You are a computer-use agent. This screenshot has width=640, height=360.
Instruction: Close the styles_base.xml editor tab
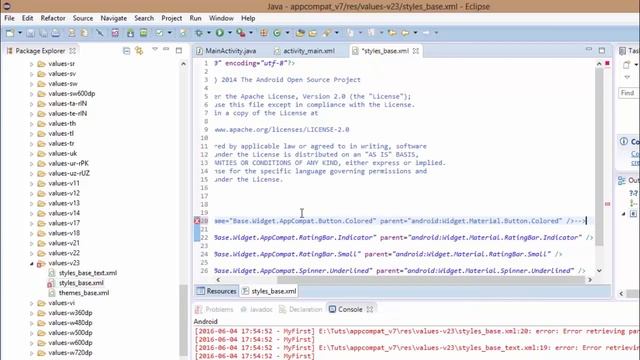point(416,51)
